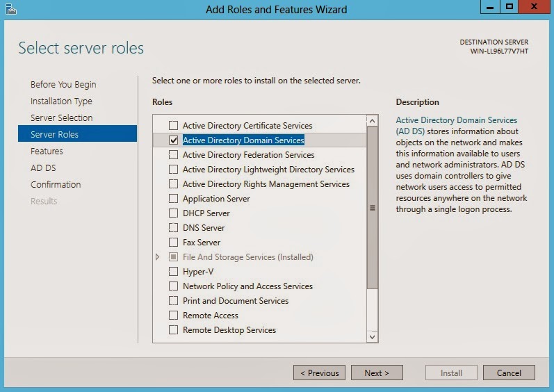Viewport: 554px width, 392px height.
Task: Cancel the wizard
Action: 509,373
